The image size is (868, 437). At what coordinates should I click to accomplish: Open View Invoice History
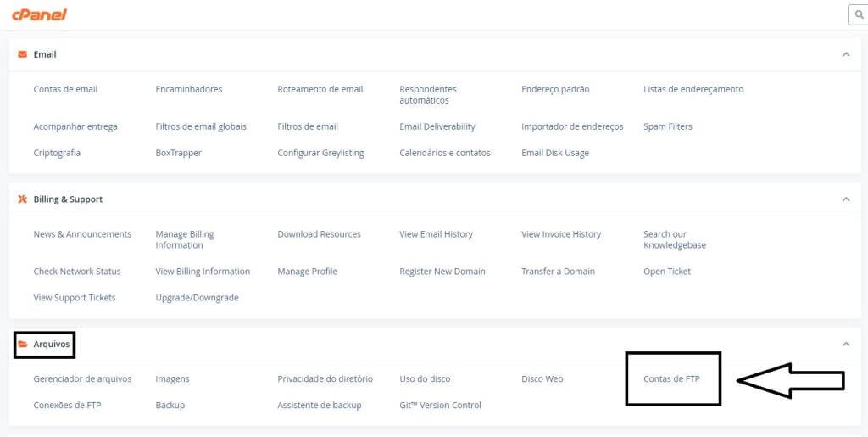click(x=560, y=234)
